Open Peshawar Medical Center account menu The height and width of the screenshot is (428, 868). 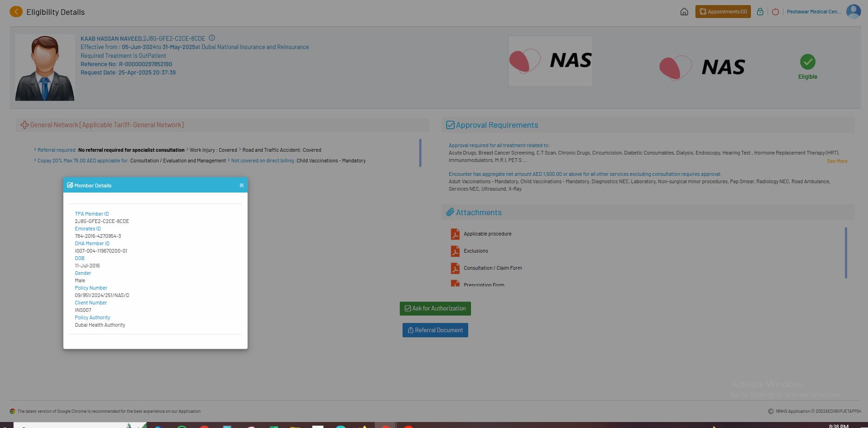click(x=813, y=12)
